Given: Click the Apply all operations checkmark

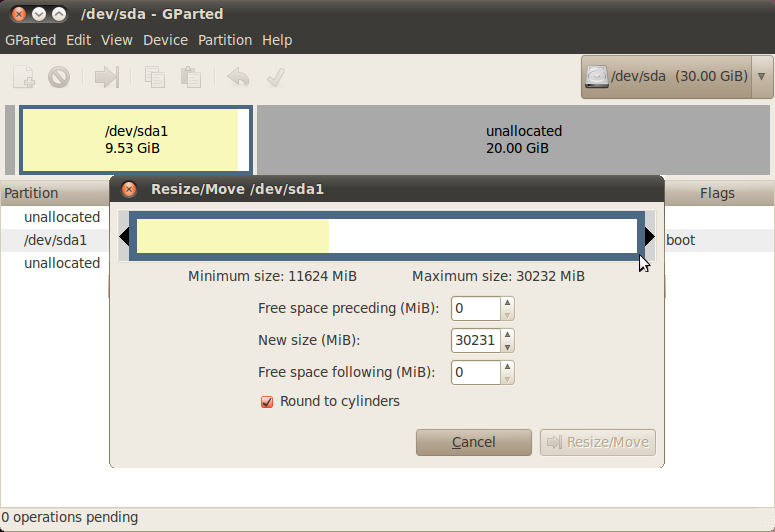Looking at the screenshot, I should coord(276,78).
